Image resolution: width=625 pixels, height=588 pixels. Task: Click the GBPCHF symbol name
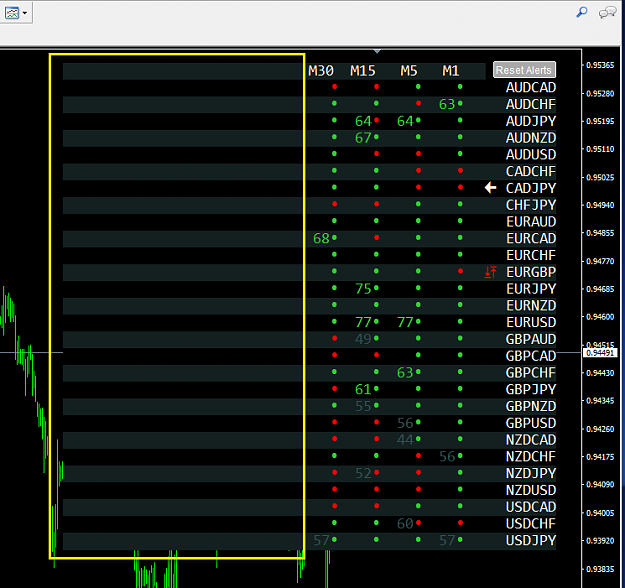pyautogui.click(x=531, y=372)
